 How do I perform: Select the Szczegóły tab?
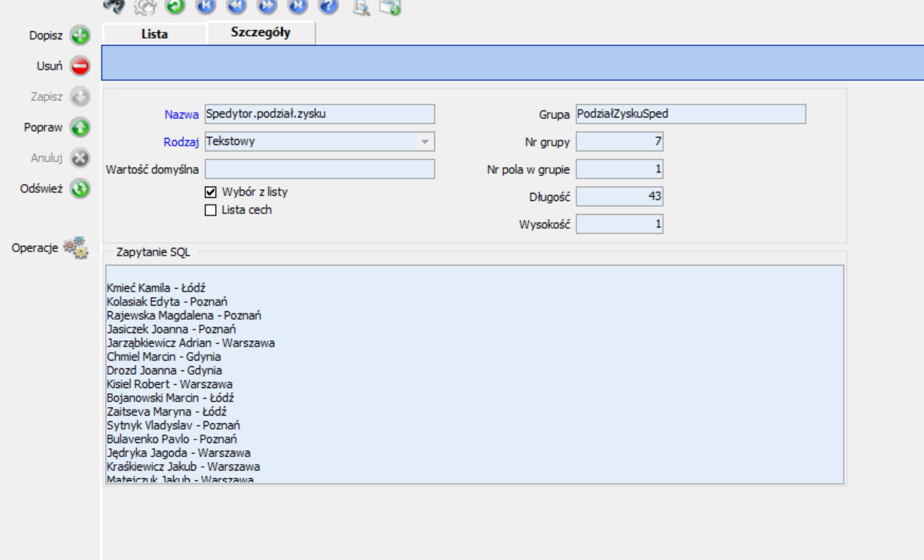(261, 33)
